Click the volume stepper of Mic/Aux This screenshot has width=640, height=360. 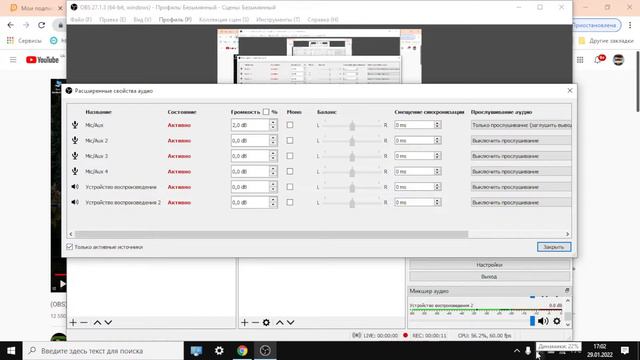click(273, 125)
